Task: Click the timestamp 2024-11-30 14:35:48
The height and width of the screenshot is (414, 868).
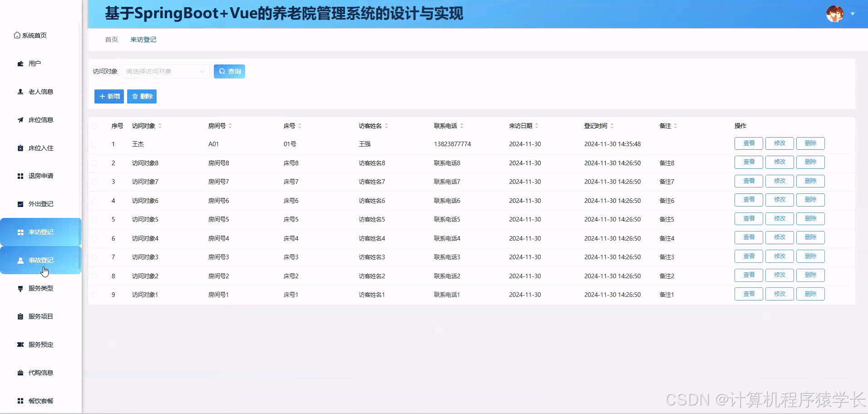Action: (x=612, y=144)
